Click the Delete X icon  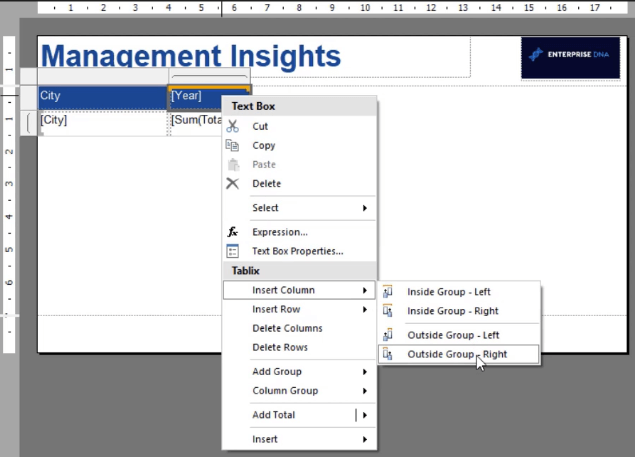click(232, 184)
